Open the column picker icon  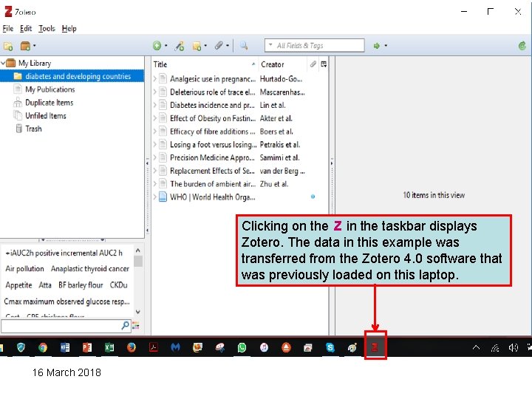pyautogui.click(x=324, y=64)
